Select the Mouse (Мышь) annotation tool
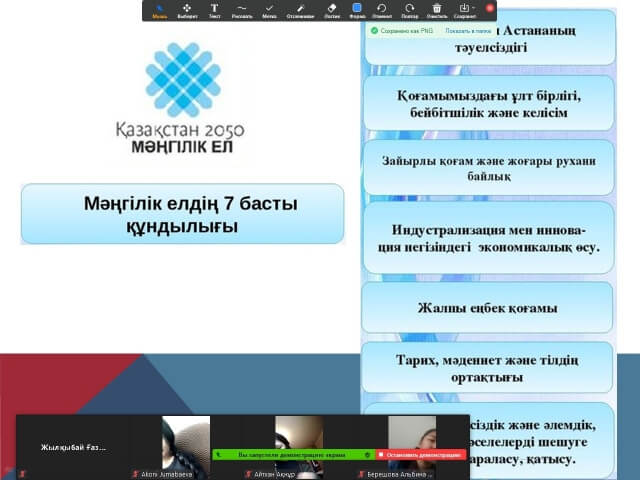 (160, 11)
